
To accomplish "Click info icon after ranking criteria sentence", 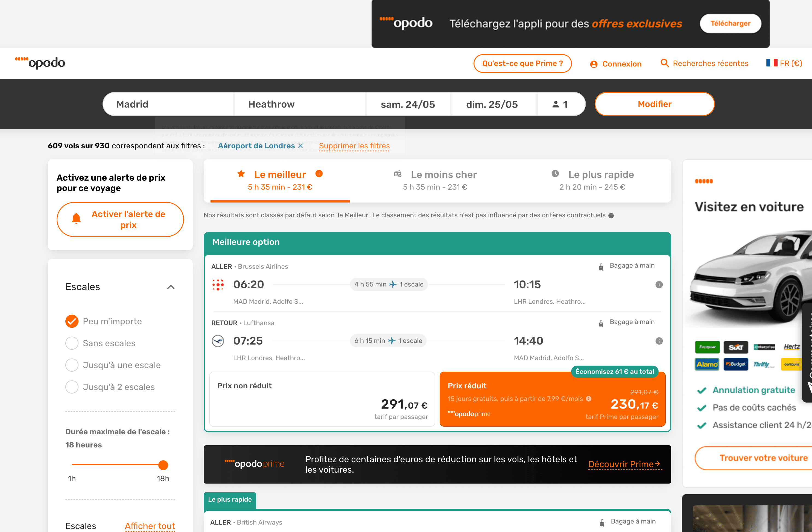I will tap(611, 215).
